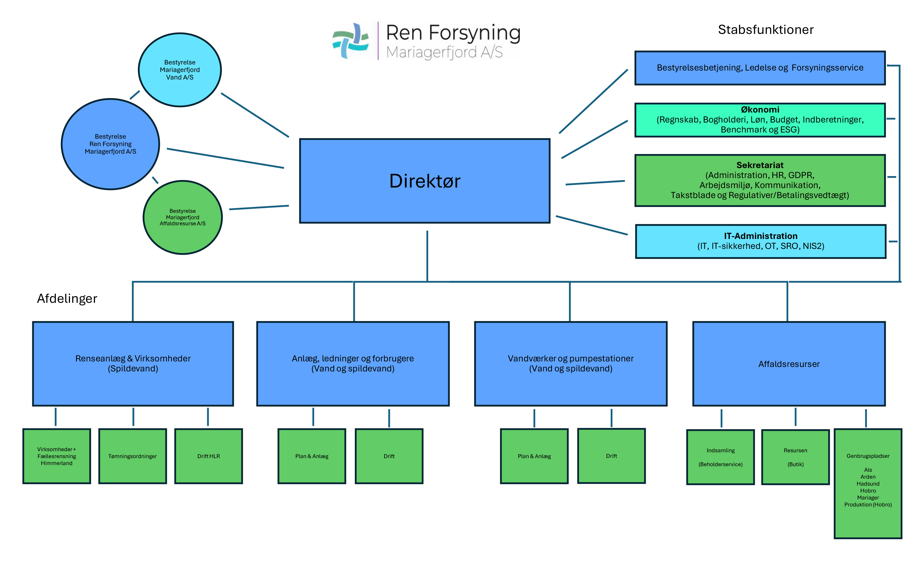Select Anlæg, ledninger og forbrugere department
This screenshot has width=924, height=567.
(353, 364)
